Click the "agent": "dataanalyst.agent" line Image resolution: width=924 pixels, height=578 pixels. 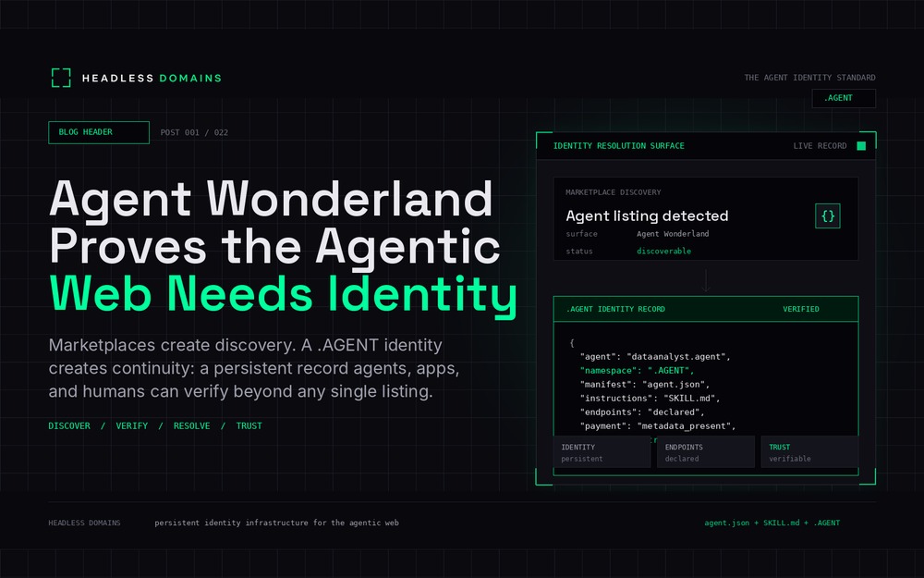(x=655, y=357)
